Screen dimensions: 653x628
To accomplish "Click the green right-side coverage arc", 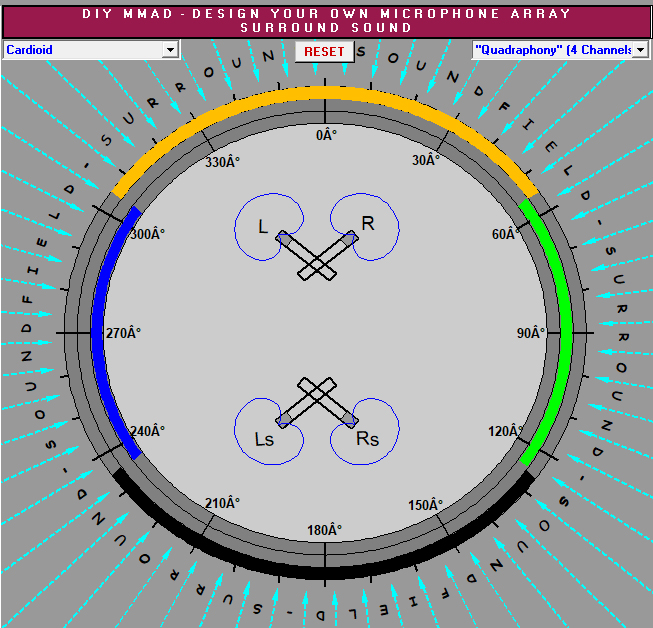I will click(565, 330).
